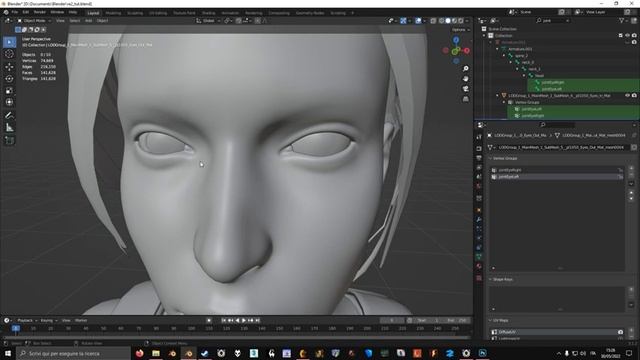Hide the LODGroup mesh object in outliner
The image size is (640, 360).
[627, 96]
